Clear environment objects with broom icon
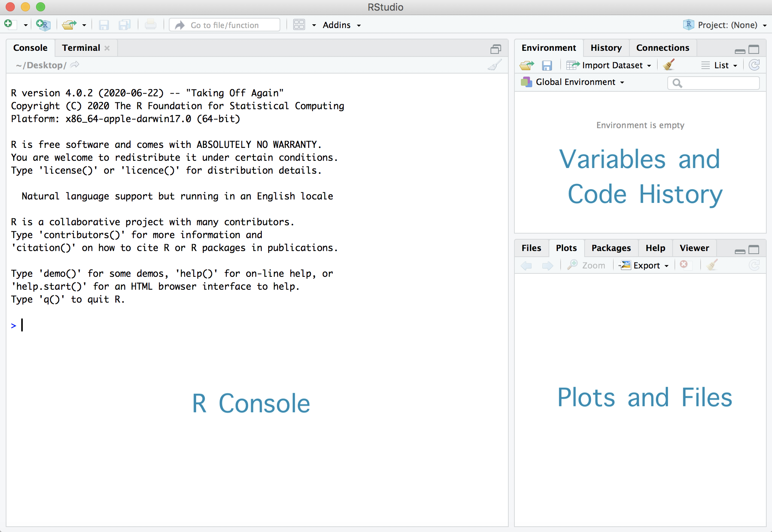 pyautogui.click(x=669, y=65)
